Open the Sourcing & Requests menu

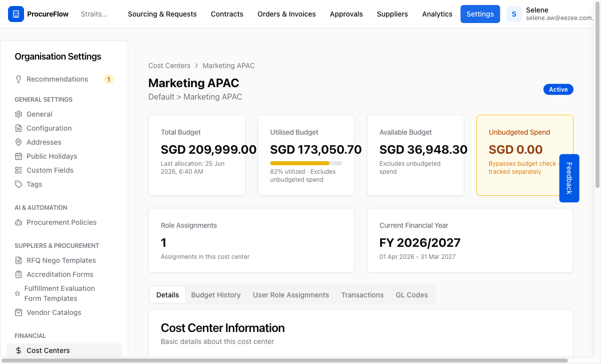pos(162,14)
